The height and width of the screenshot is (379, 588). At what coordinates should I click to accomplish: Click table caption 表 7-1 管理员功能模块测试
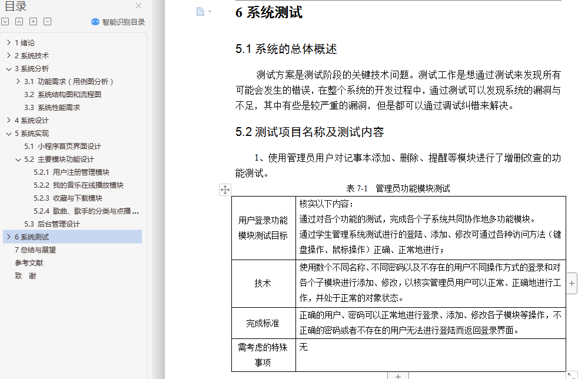398,188
